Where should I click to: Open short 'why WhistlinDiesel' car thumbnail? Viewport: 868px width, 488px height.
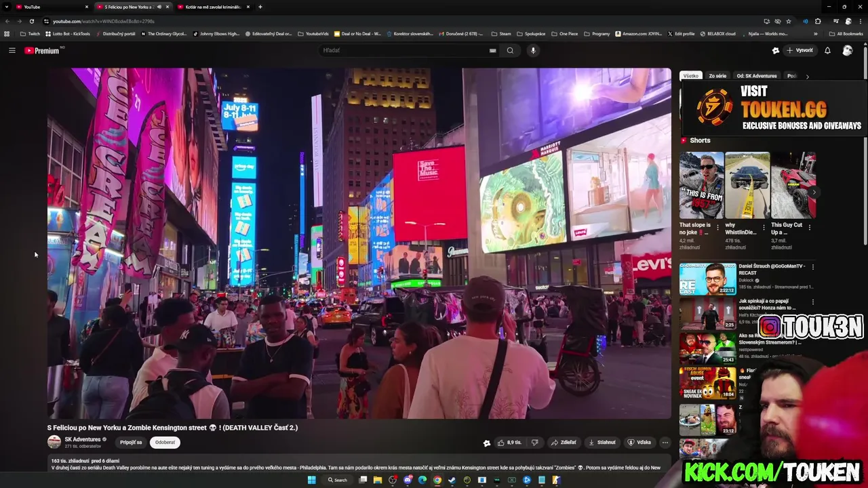(747, 185)
